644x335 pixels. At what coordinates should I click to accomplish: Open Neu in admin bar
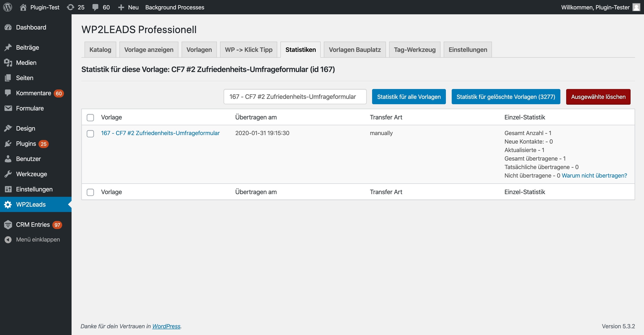[x=133, y=7]
